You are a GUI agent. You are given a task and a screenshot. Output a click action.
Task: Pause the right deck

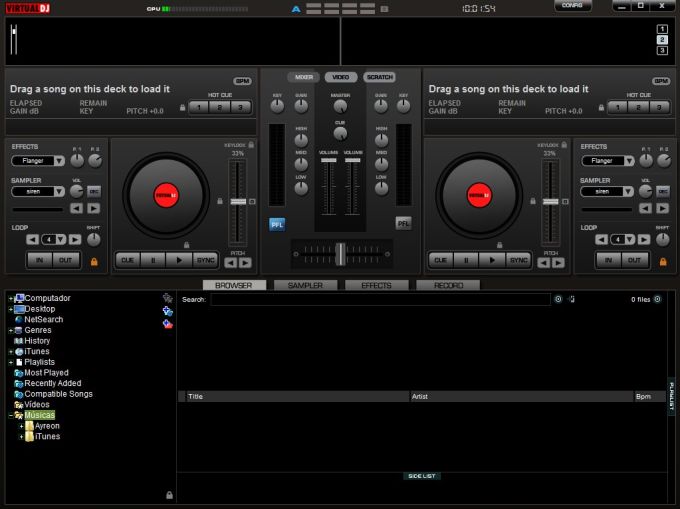(466, 260)
